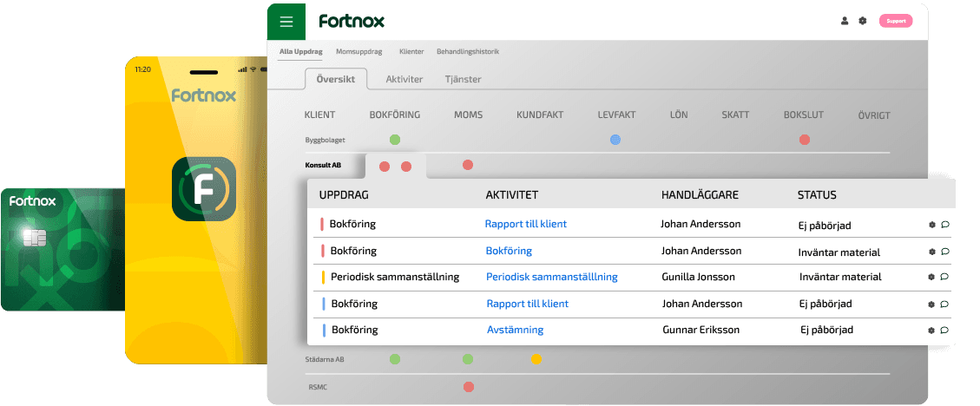Click Byggbolaget blue Levfakt status dot

[615, 140]
